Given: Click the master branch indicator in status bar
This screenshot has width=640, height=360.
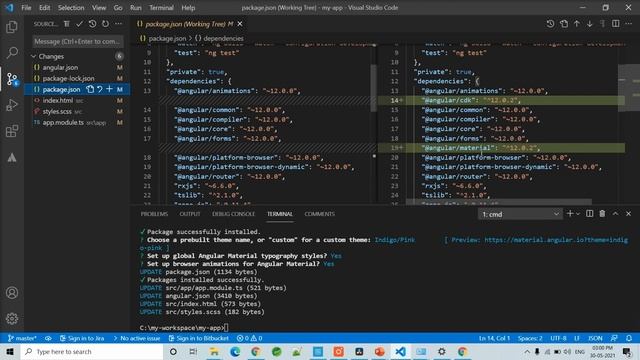Looking at the screenshot, I should coord(22,338).
